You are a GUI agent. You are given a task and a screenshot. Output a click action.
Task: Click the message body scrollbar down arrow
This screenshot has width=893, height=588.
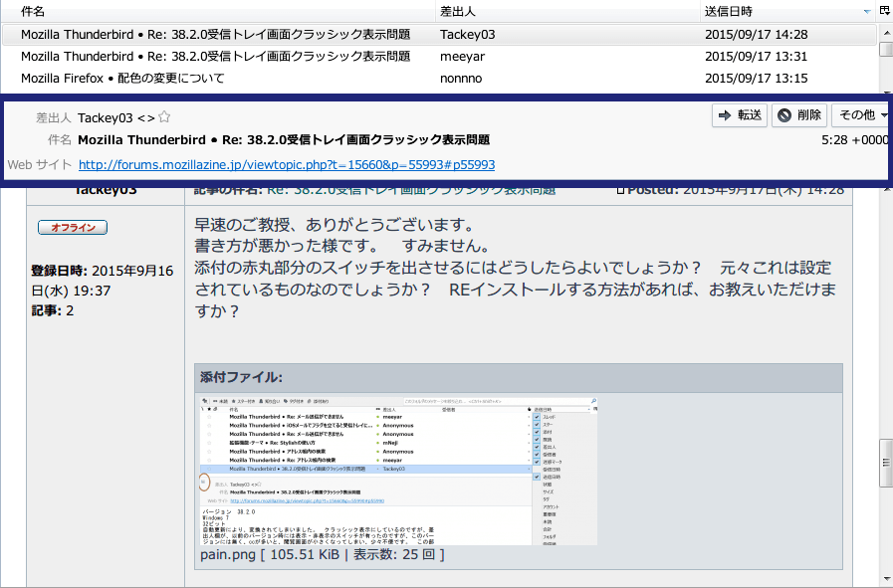click(x=885, y=579)
